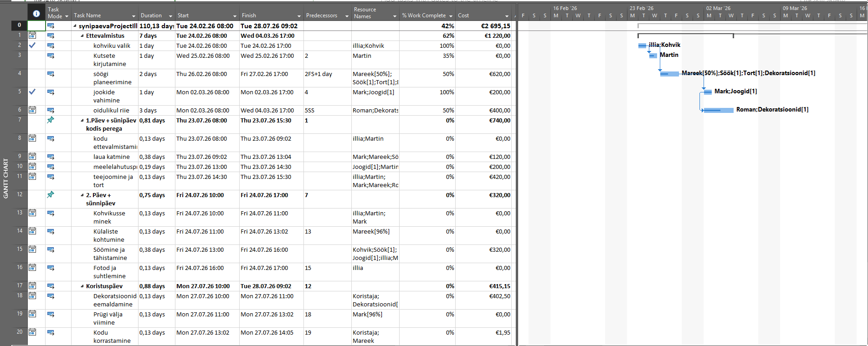
Task: Click the pin task mode icon for 1.Päev
Action: [51, 120]
